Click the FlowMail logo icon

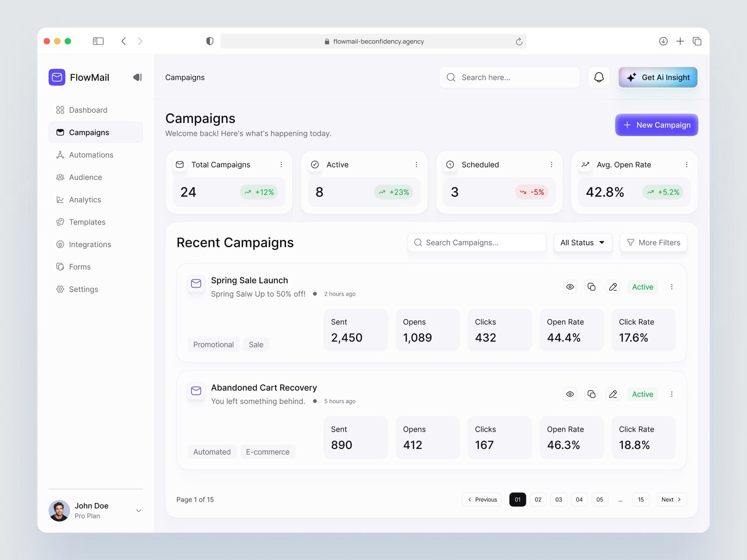(x=57, y=77)
